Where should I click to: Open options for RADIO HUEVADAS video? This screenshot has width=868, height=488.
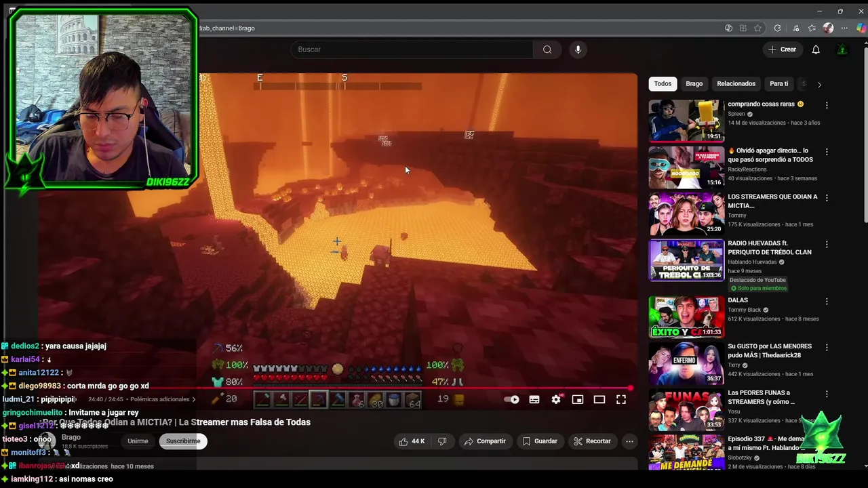827,244
